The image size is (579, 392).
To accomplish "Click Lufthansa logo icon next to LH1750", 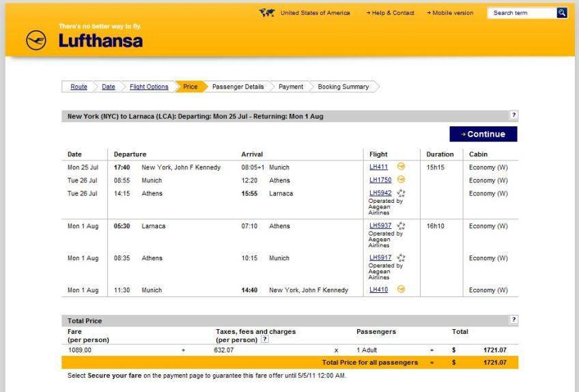I will 401,179.
